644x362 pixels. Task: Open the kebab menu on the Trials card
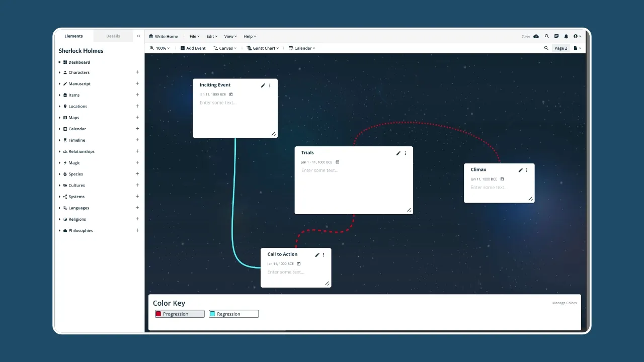[406, 153]
